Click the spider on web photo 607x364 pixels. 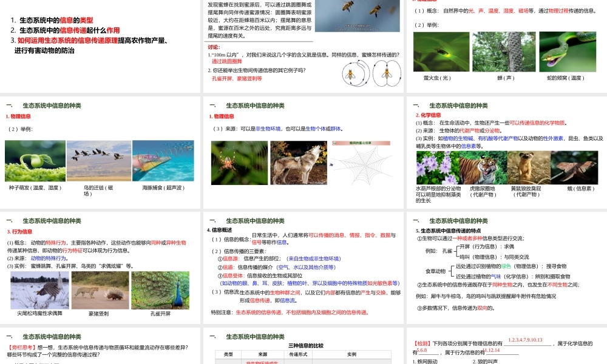(x=239, y=163)
